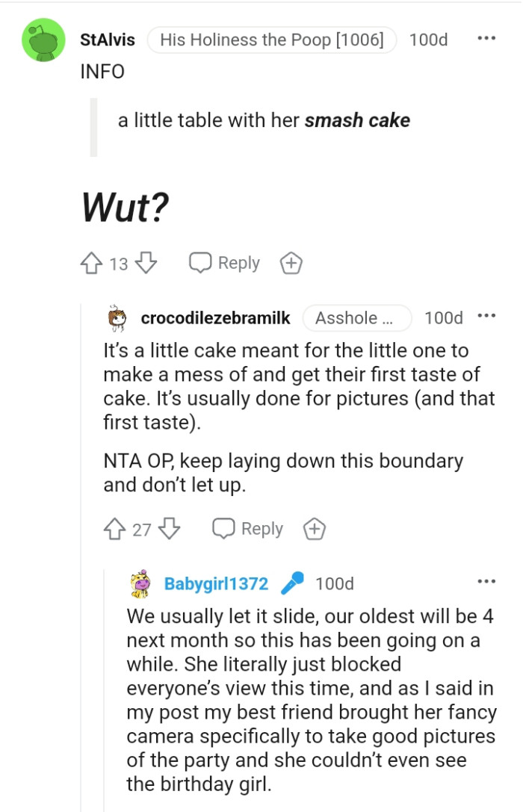The height and width of the screenshot is (812, 523).
Task: Click crocodilezebramilk's avatar icon
Action: (x=116, y=317)
